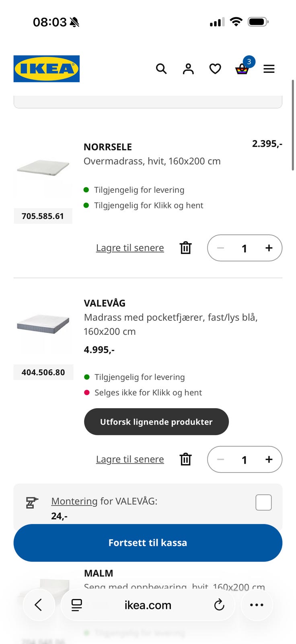Open the Montering info link

(74, 501)
